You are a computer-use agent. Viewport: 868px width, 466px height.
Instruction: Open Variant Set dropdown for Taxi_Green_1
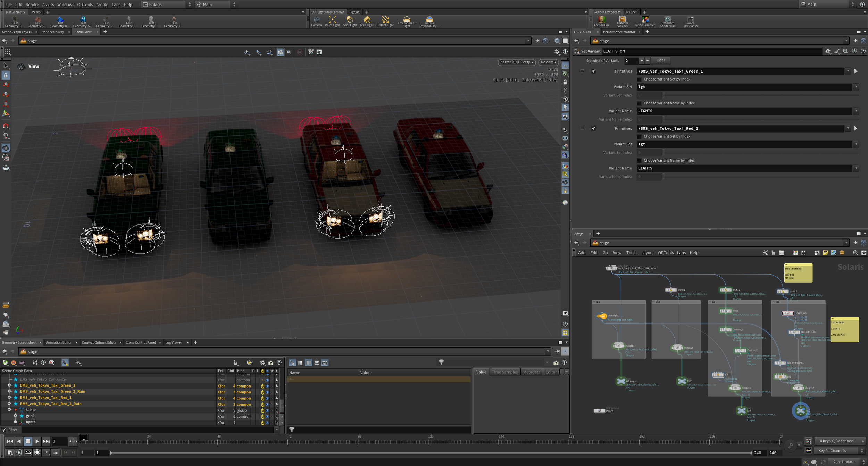856,87
